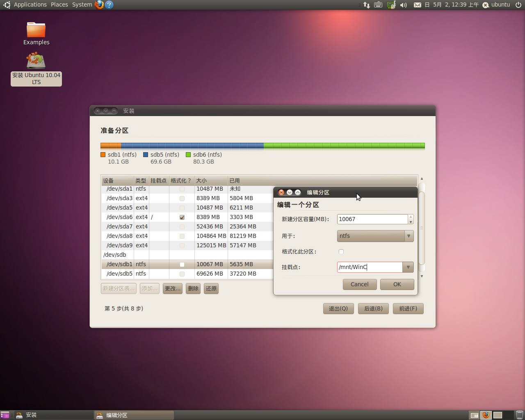Select the /dev/sdb disk row
The height and width of the screenshot is (420, 525).
point(187,255)
